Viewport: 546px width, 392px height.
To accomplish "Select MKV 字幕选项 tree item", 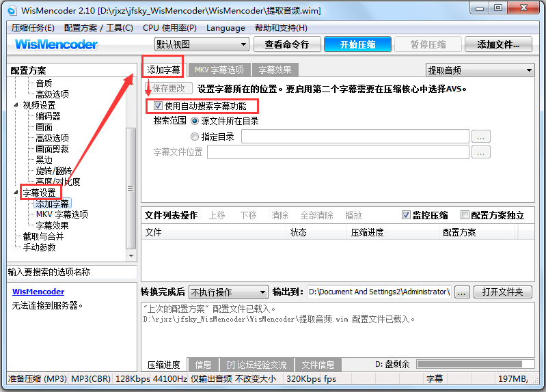I will point(62,214).
